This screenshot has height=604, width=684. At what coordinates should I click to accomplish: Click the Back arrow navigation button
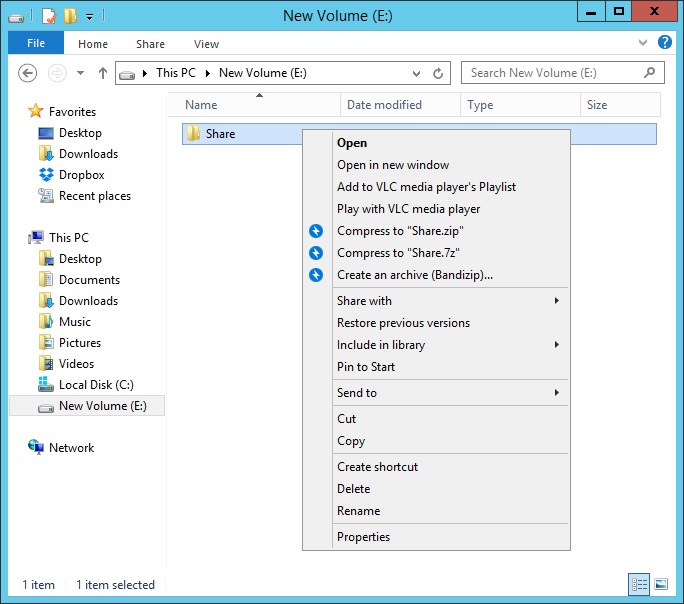pyautogui.click(x=28, y=73)
